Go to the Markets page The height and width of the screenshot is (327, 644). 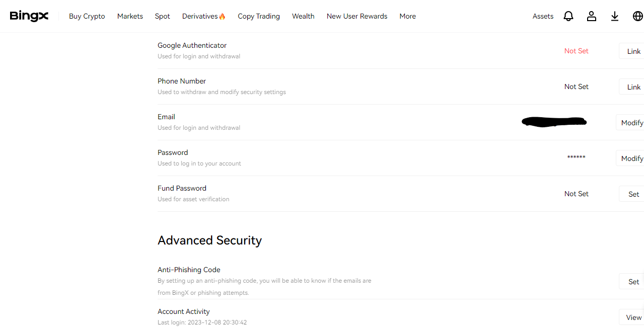[130, 16]
